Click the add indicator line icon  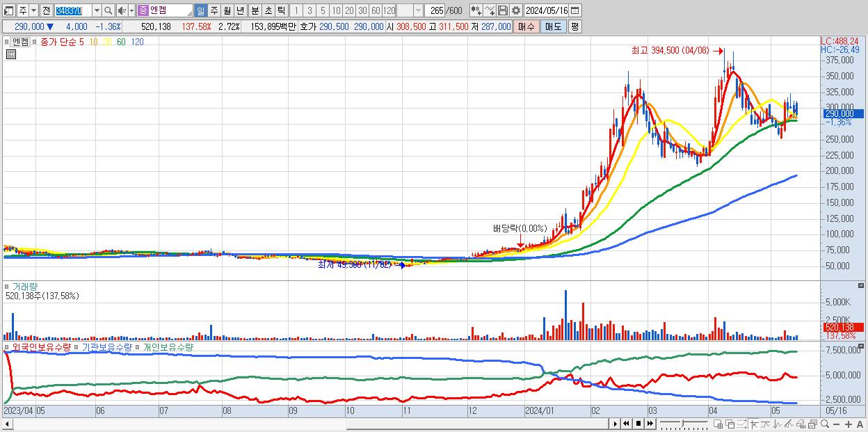tap(490, 10)
